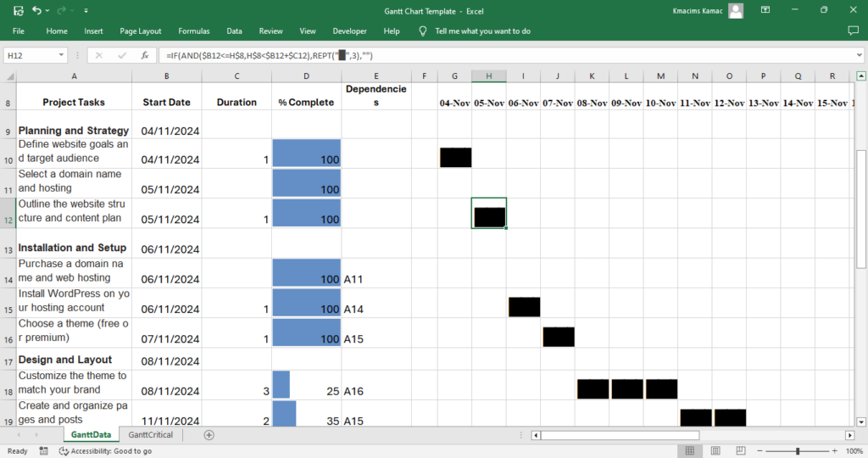Switch to the GanttCritical sheet tab
Screen dimensions: 868x458
click(151, 435)
